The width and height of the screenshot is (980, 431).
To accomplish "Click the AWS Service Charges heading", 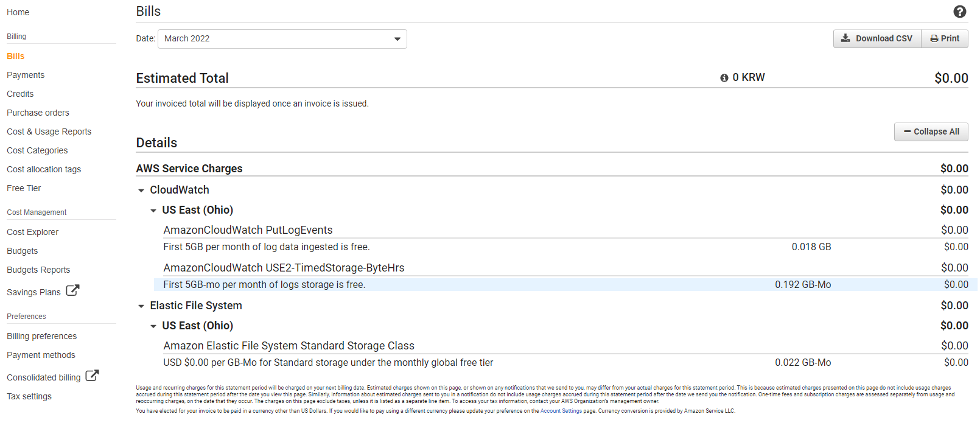I will click(189, 169).
